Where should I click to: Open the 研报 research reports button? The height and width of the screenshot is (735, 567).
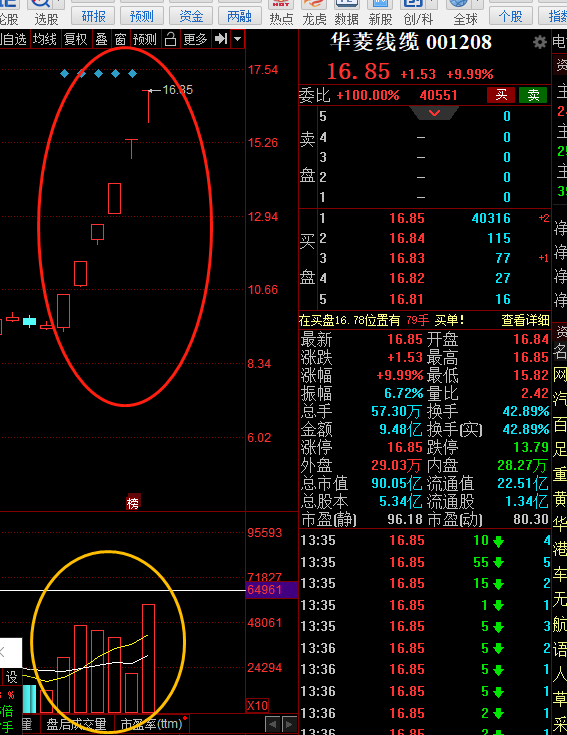click(x=93, y=16)
